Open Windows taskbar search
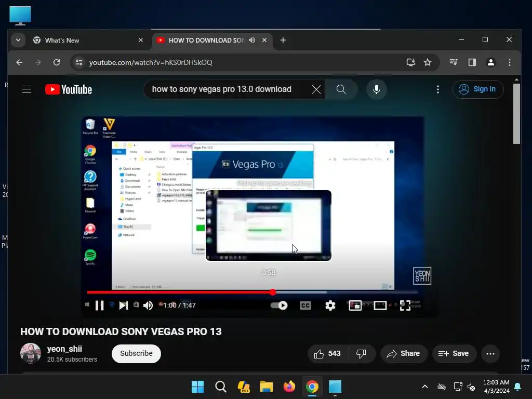 220,387
